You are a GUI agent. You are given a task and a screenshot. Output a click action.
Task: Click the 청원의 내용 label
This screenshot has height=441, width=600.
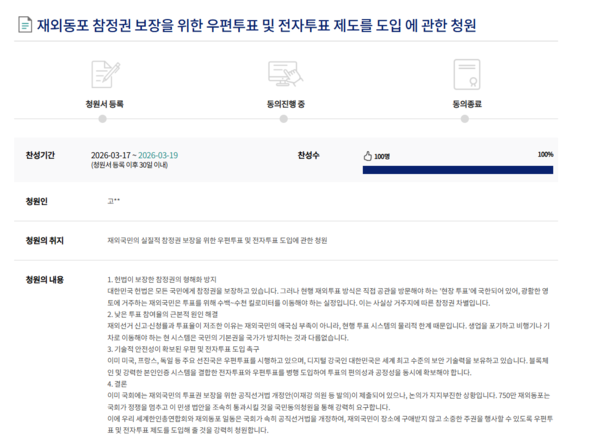point(44,280)
